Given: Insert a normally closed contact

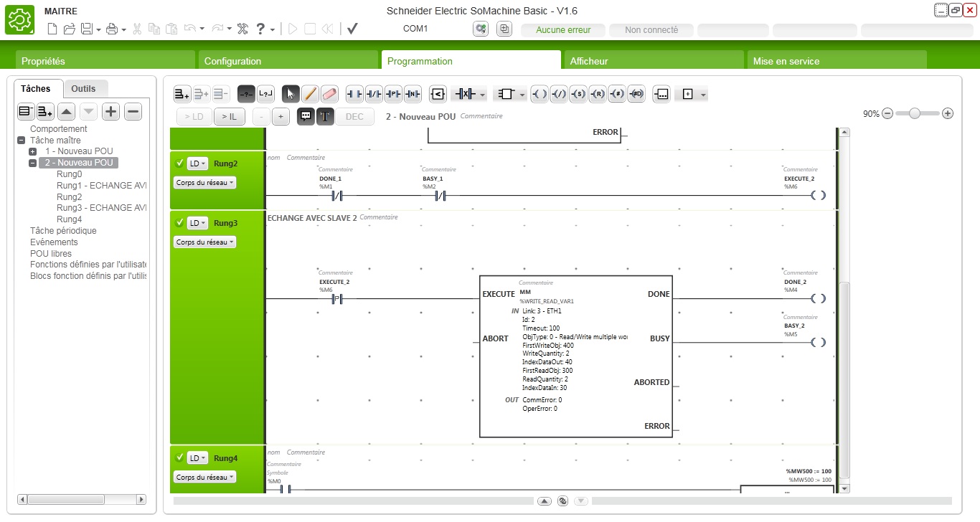Looking at the screenshot, I should tap(374, 94).
